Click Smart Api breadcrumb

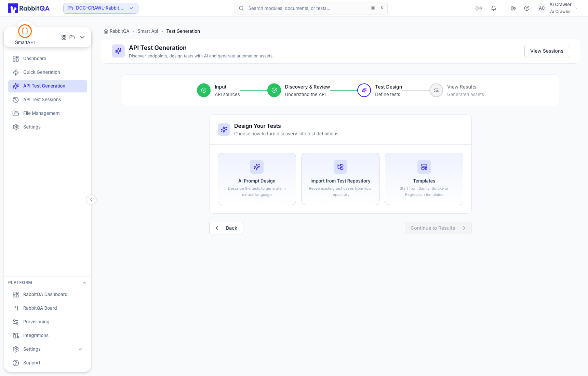[148, 31]
